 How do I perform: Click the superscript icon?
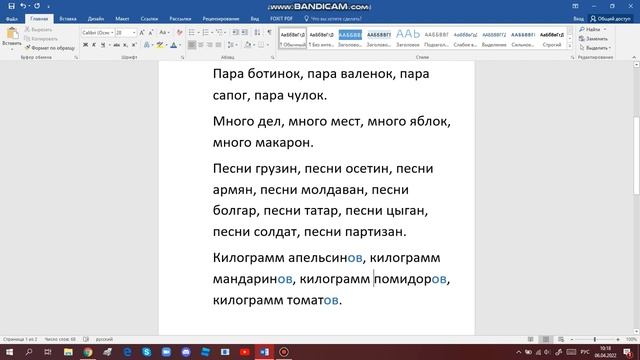pos(133,45)
